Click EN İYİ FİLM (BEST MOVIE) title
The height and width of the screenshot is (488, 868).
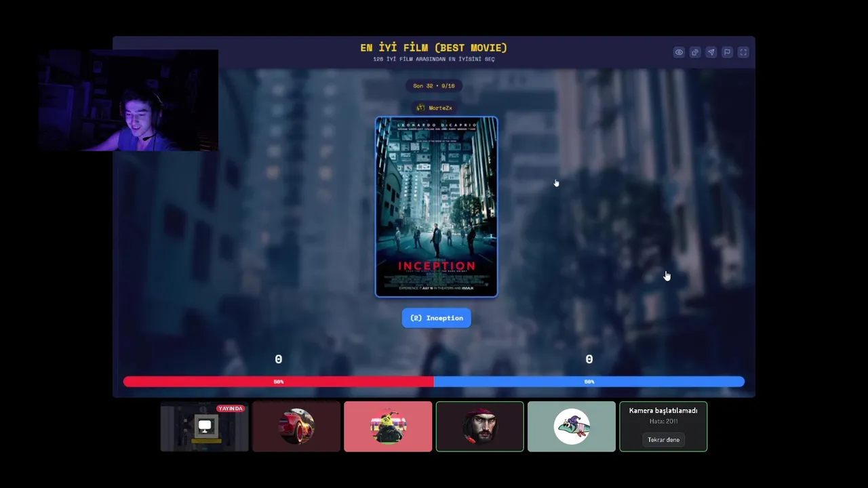[434, 47]
